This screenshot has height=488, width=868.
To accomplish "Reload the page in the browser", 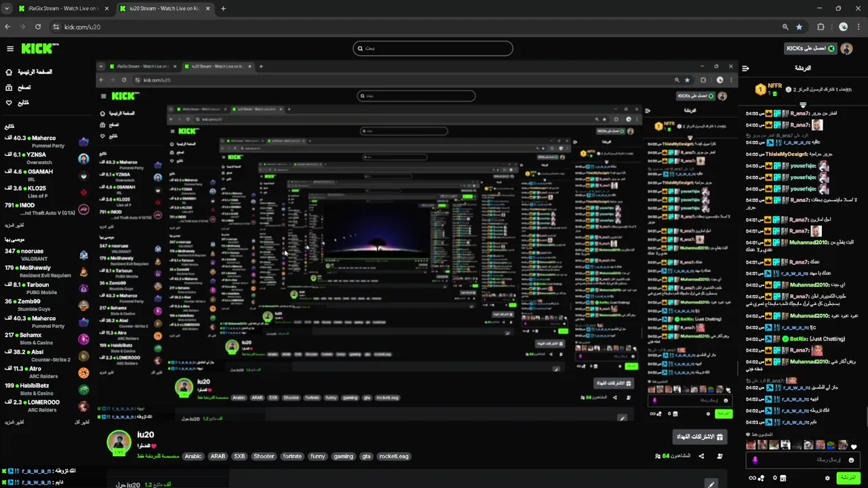I will 38,27.
